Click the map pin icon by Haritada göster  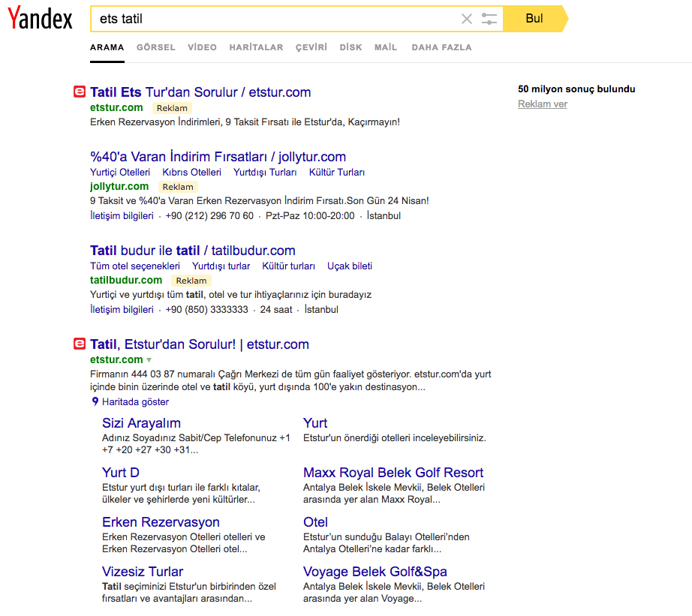tap(95, 401)
